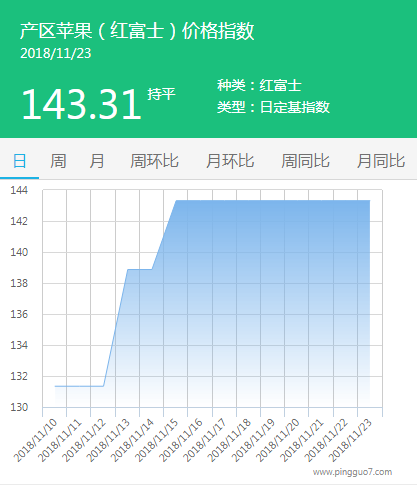Click the 2018/11/19 axis date label

254,440
